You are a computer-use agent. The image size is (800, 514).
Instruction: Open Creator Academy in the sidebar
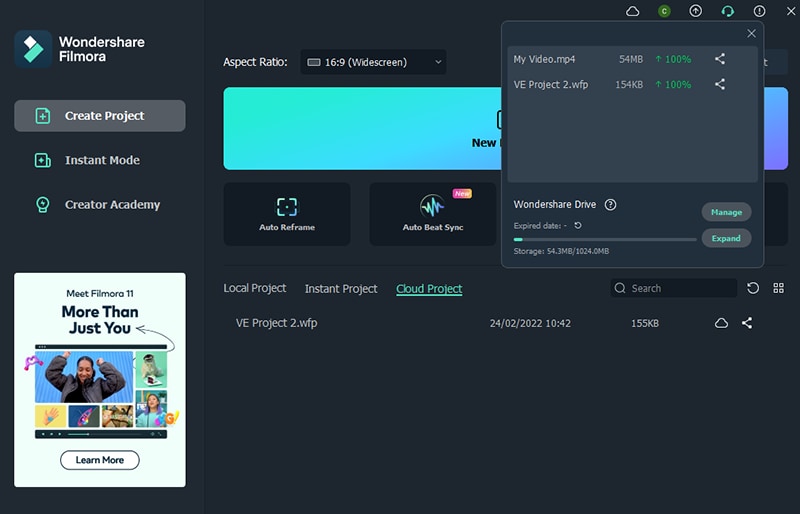[100, 205]
